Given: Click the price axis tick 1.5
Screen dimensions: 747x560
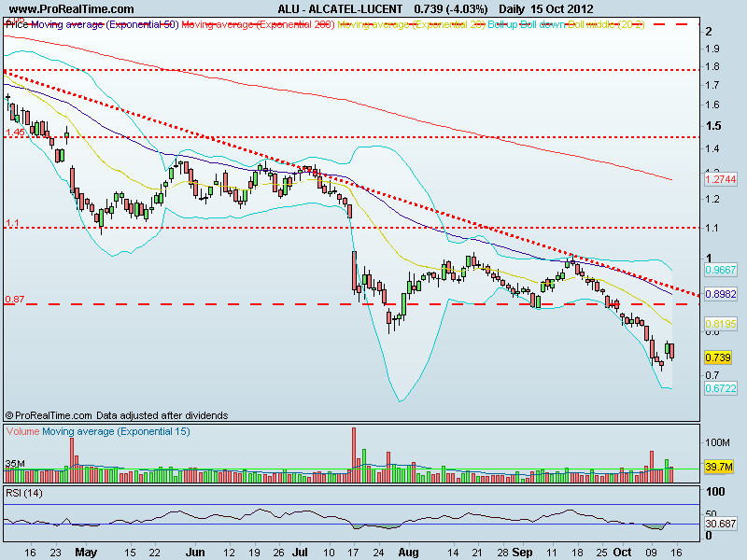Looking at the screenshot, I should (x=713, y=126).
